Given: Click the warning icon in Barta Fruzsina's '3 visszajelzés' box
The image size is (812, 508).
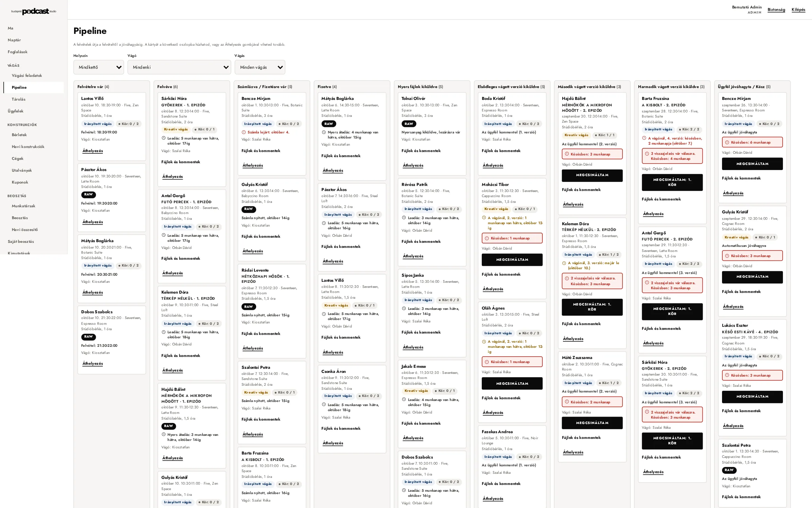Looking at the screenshot, I should point(647,153).
